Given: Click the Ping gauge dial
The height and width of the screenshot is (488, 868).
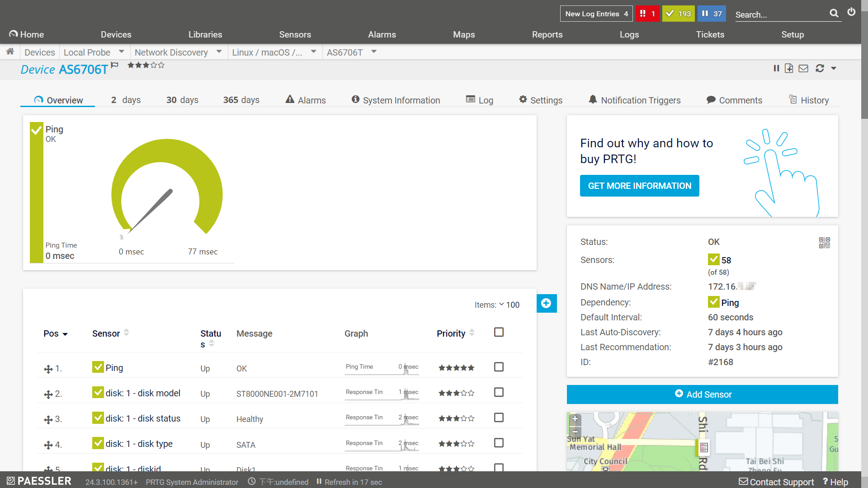Looking at the screenshot, I should (167, 188).
